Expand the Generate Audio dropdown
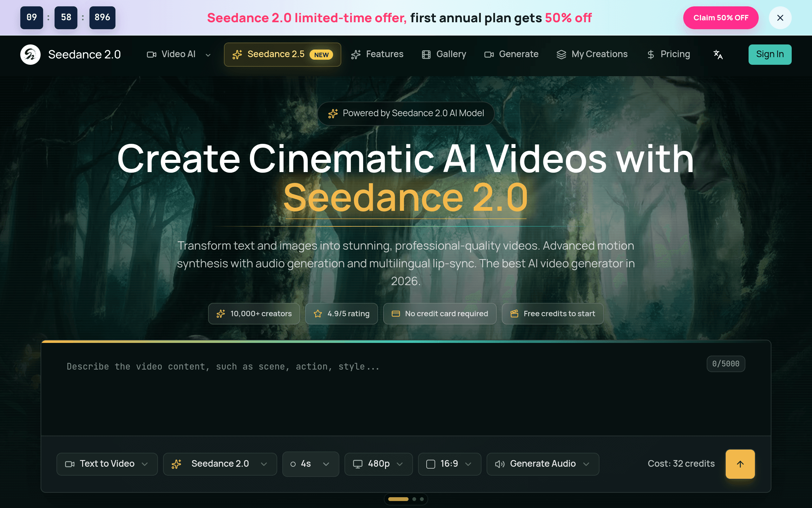812x508 pixels. [x=543, y=464]
